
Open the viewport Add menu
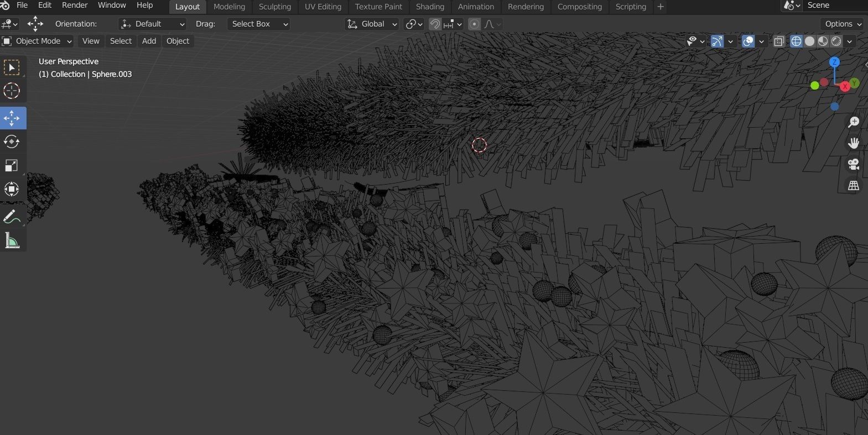pyautogui.click(x=149, y=41)
